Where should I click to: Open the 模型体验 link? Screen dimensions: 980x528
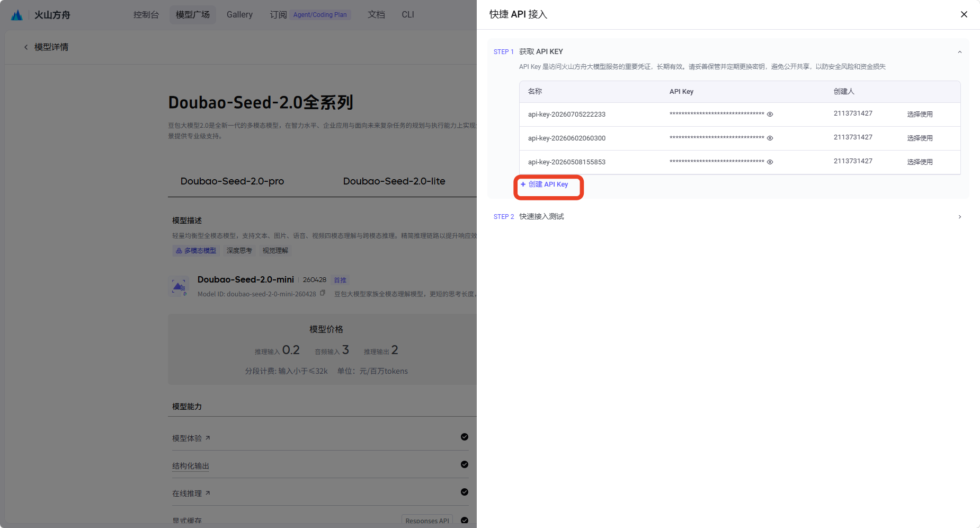tap(191, 438)
